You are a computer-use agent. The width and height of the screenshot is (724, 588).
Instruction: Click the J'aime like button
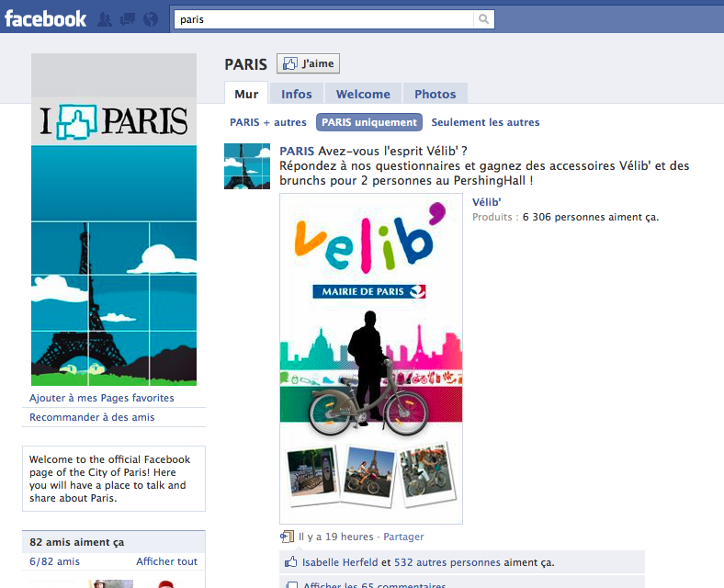point(308,63)
